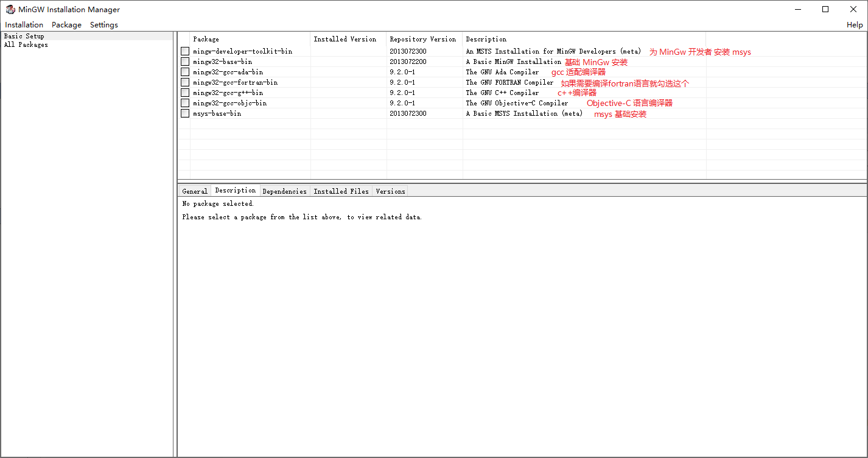The height and width of the screenshot is (458, 868).
Task: Mark checkbox for mingw32-gcc-ada-bin
Action: (185, 72)
